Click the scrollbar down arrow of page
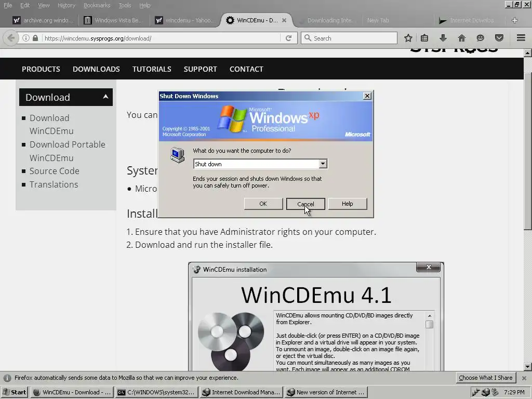 527,366
